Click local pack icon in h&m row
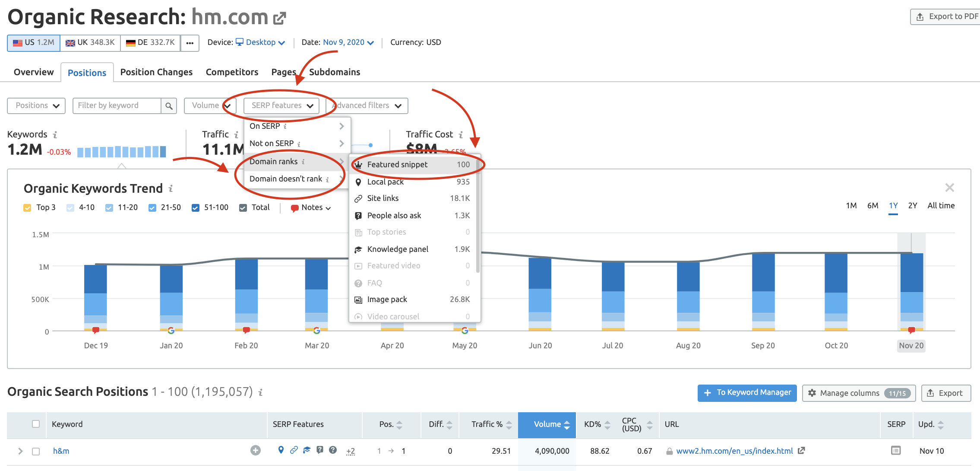980x471 pixels. pos(281,450)
